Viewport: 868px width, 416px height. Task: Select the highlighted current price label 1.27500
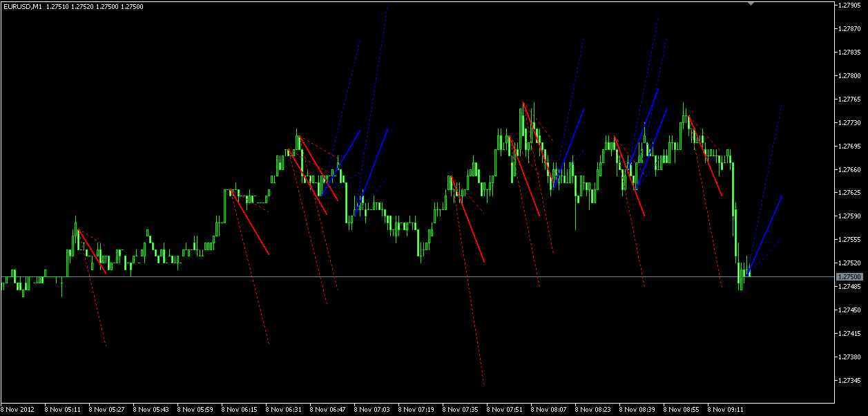pos(849,276)
